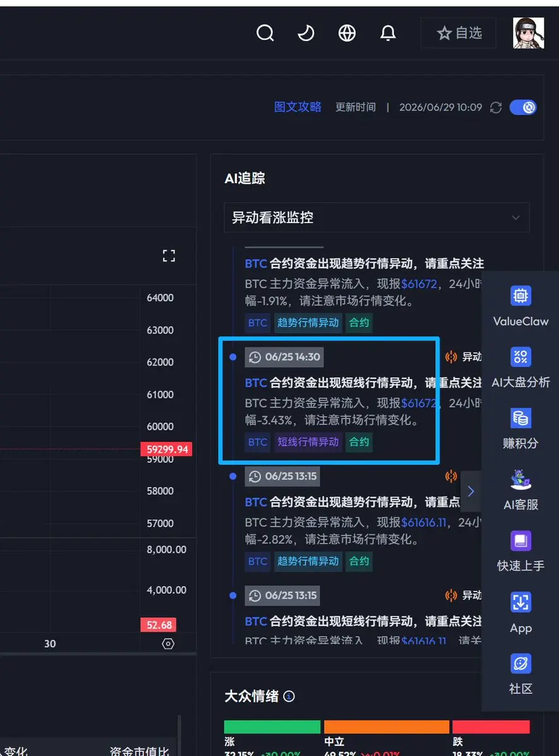The image size is (559, 756).
Task: Click the red 跌 sentiment bar
Action: pos(491,727)
